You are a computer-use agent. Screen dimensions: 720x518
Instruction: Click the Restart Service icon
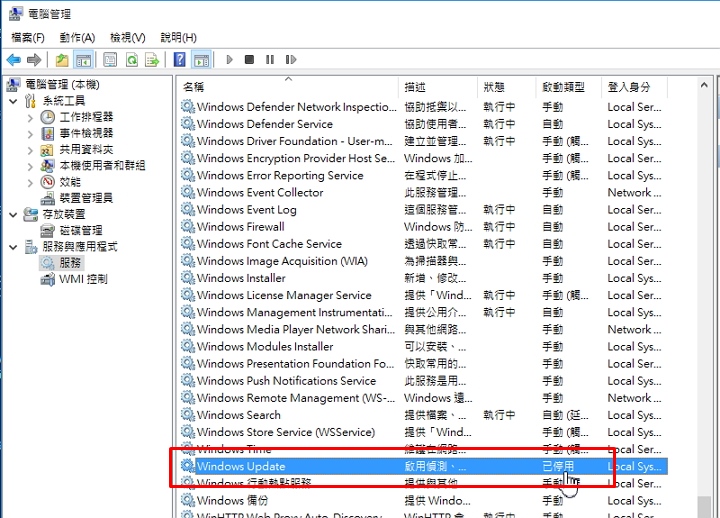click(x=291, y=60)
